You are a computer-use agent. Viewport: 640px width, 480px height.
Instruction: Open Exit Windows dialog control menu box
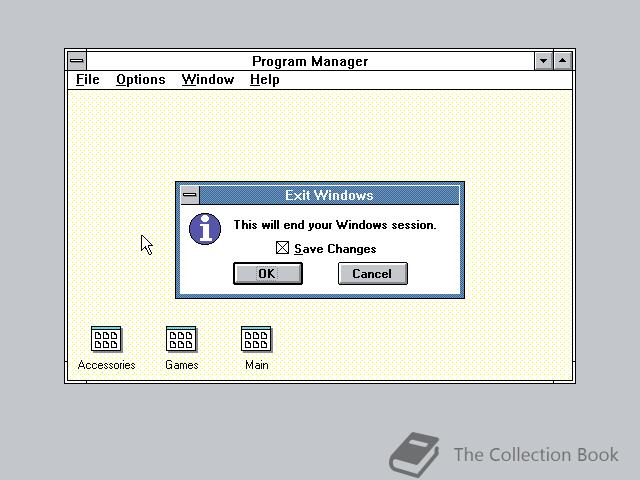(190, 195)
